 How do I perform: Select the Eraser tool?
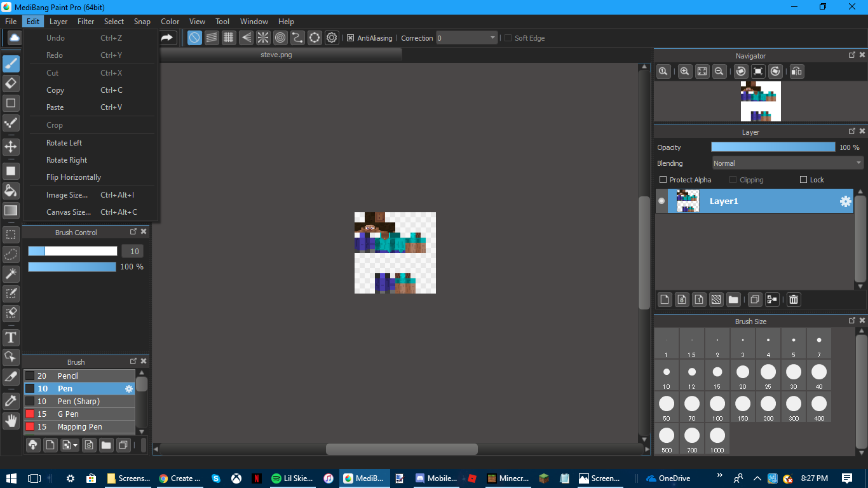pyautogui.click(x=11, y=83)
